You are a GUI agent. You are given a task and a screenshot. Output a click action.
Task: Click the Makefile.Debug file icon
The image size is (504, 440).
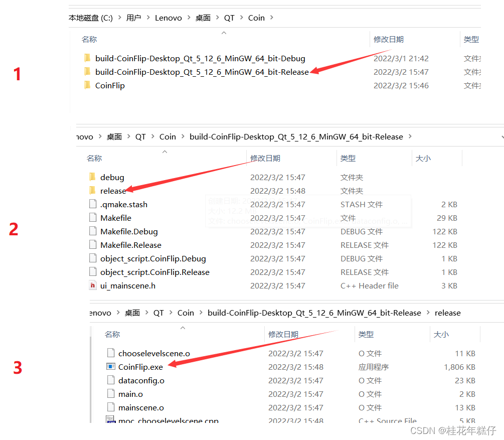[93, 231]
